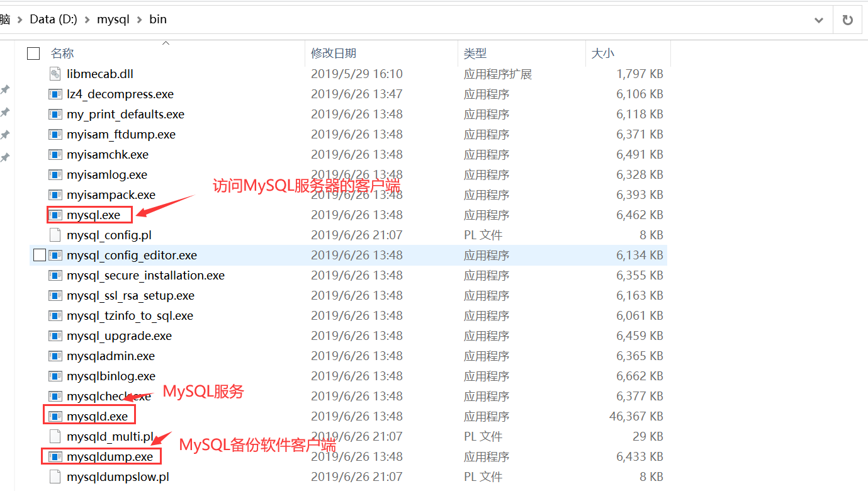Expand the chevron between mysql and bin
Screen dimensions: 868x491
[139, 20]
